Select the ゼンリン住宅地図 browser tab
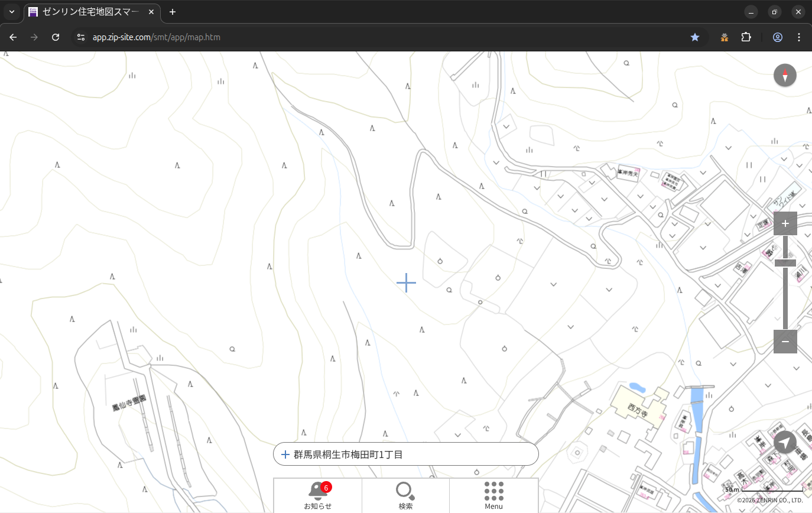The height and width of the screenshot is (513, 812). click(x=92, y=12)
